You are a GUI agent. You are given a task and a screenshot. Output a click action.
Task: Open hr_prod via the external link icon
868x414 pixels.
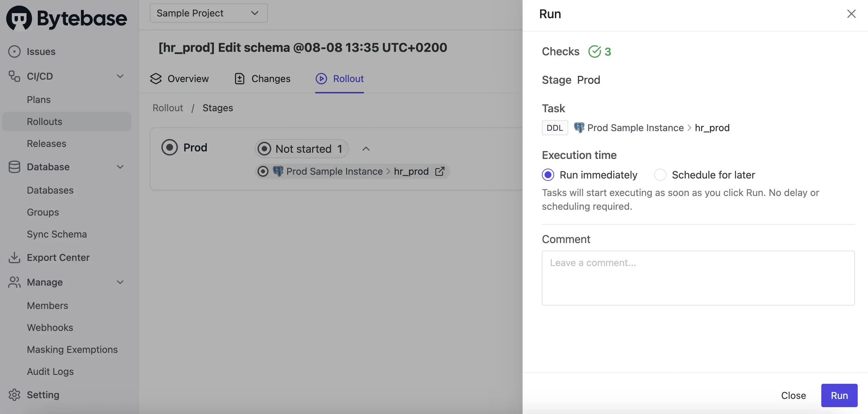(440, 171)
